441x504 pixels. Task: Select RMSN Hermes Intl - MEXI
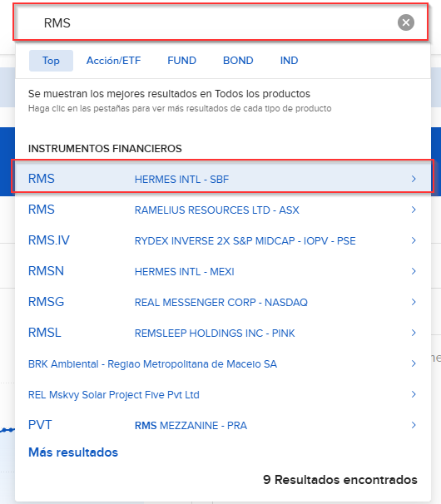point(223,271)
